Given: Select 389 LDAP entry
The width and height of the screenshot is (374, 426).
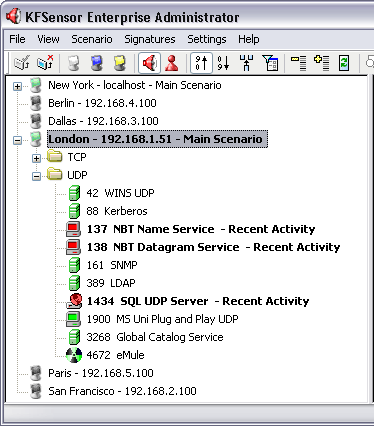Looking at the screenshot, I should [111, 283].
